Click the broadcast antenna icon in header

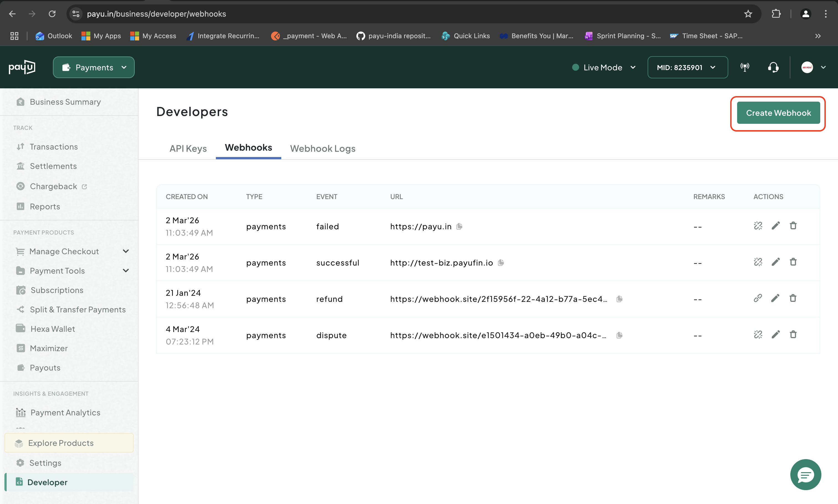pyautogui.click(x=745, y=67)
